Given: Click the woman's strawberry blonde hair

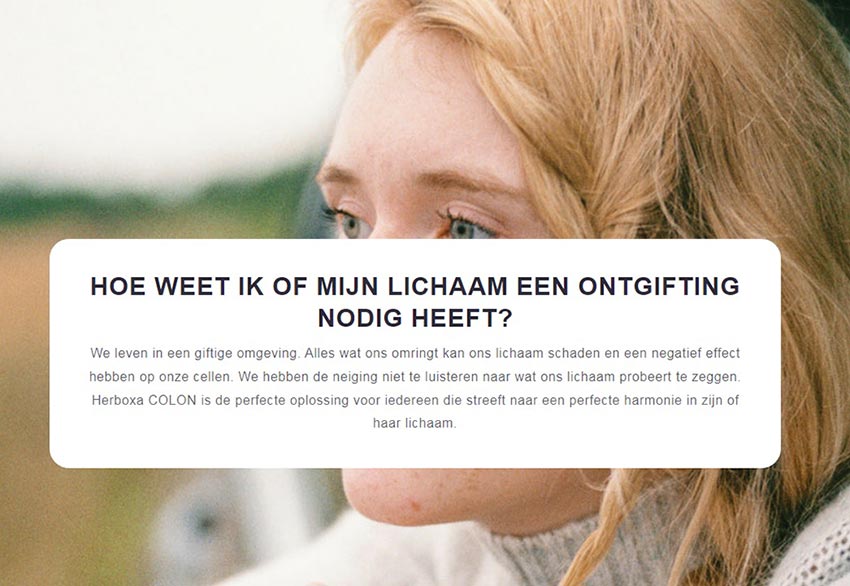Looking at the screenshot, I should point(678,136).
